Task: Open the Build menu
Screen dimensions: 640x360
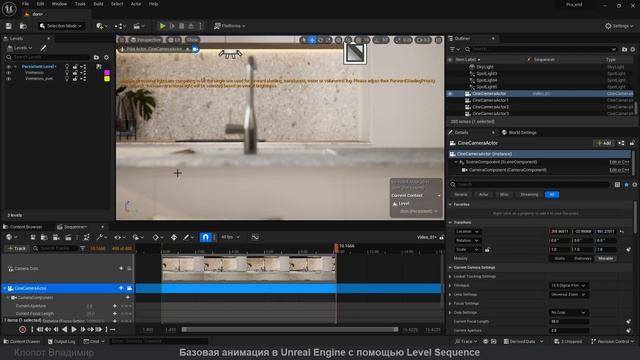Action: coord(98,4)
